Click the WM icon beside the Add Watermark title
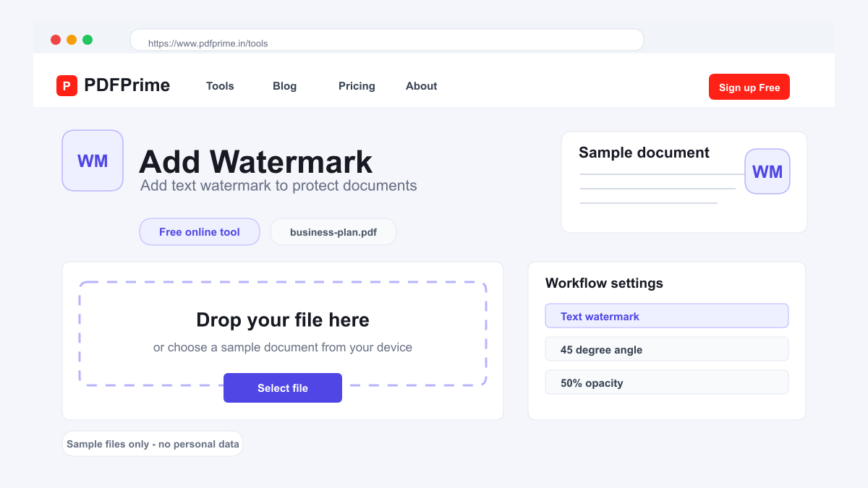This screenshot has height=488, width=868. [x=93, y=160]
